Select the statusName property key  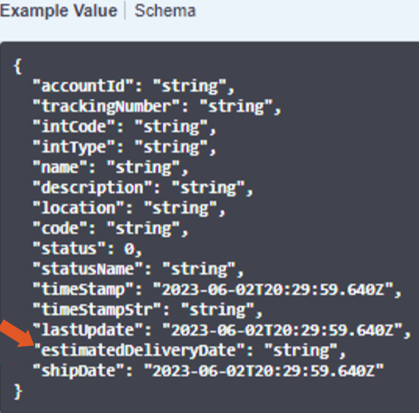88,269
